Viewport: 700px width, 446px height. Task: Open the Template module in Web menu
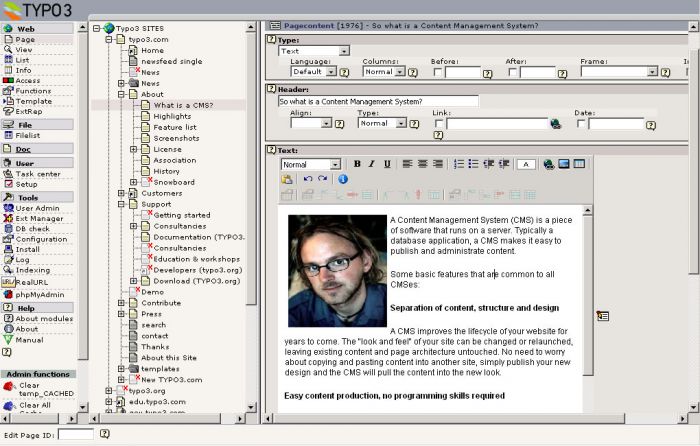click(x=33, y=101)
